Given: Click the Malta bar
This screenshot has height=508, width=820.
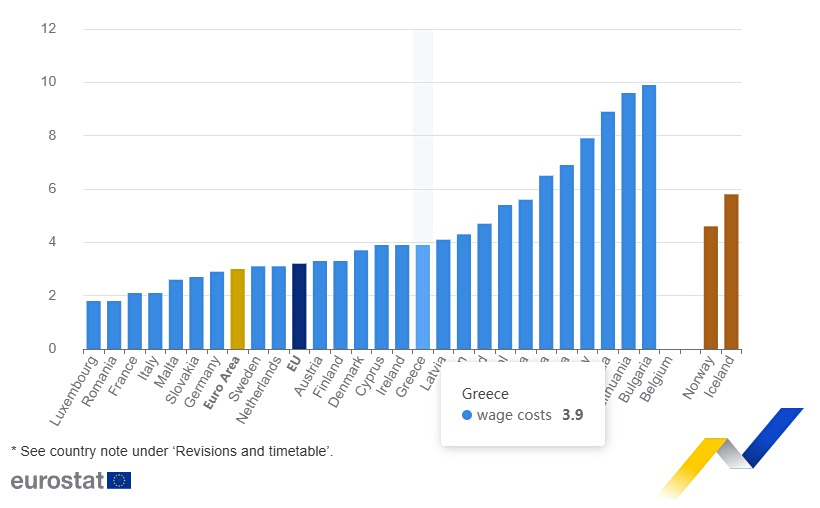Looking at the screenshot, I should tap(176, 314).
